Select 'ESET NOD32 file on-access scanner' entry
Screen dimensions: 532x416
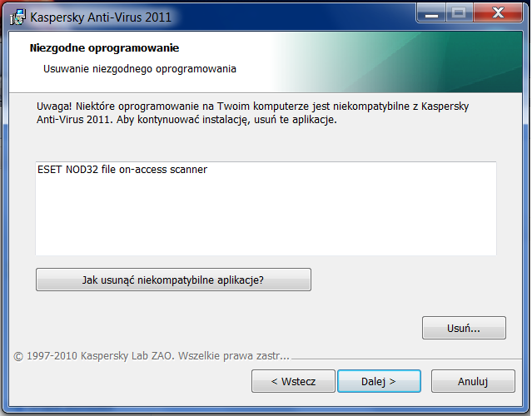point(122,170)
